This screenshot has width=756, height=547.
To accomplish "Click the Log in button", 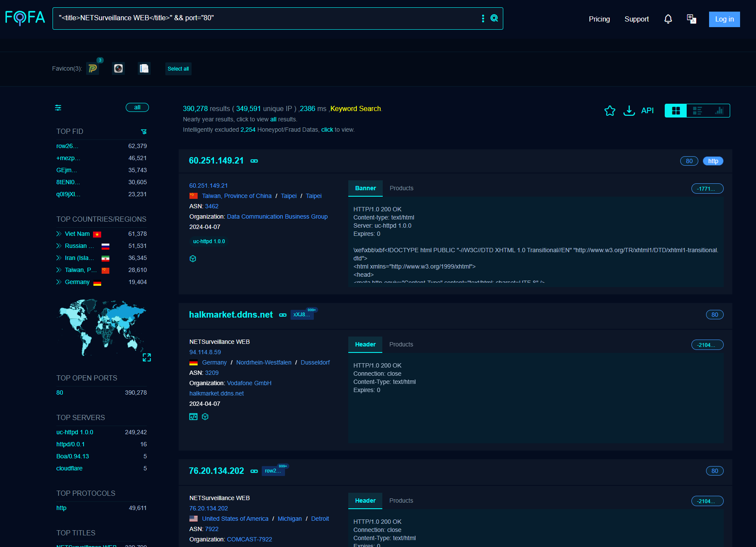I will (724, 19).
